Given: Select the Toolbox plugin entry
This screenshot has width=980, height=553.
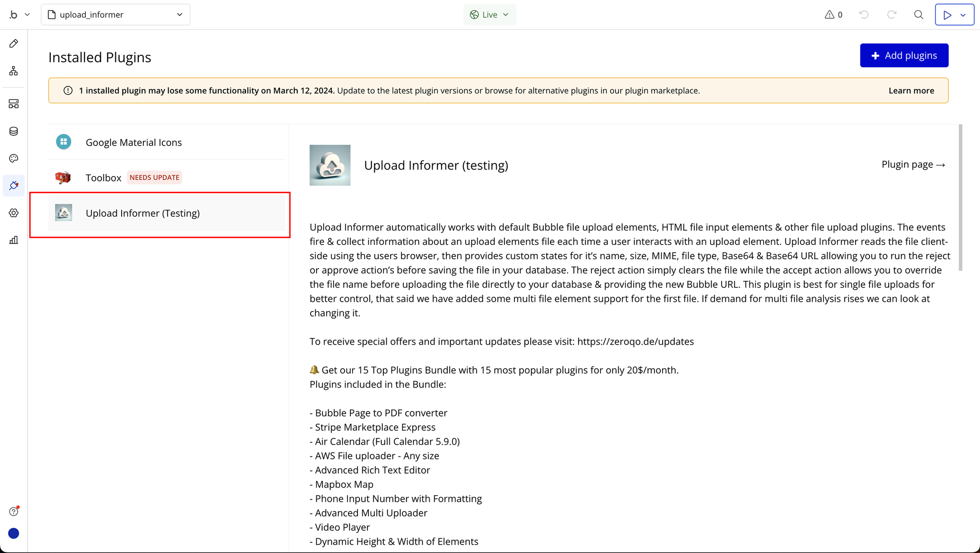Looking at the screenshot, I should click(x=103, y=178).
